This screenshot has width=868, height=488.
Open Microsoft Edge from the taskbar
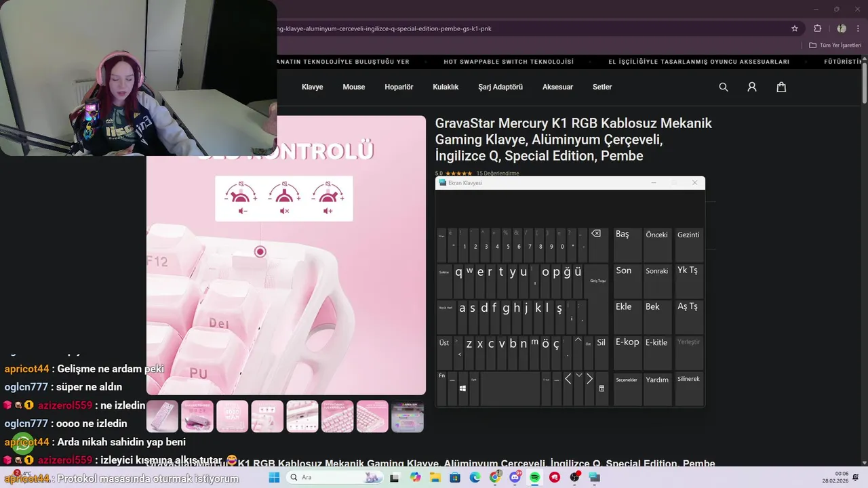pyautogui.click(x=475, y=477)
